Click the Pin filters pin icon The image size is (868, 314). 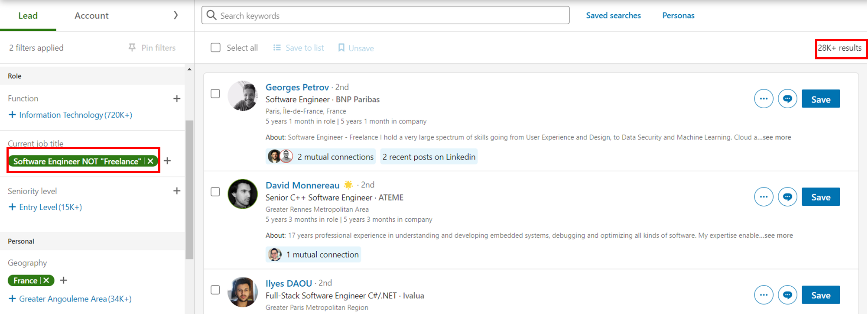[x=132, y=48]
